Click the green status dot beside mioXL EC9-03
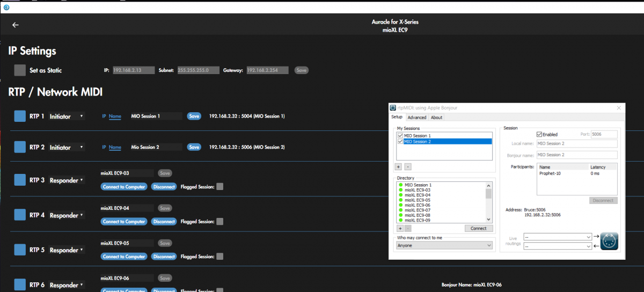The image size is (644, 292). click(401, 190)
